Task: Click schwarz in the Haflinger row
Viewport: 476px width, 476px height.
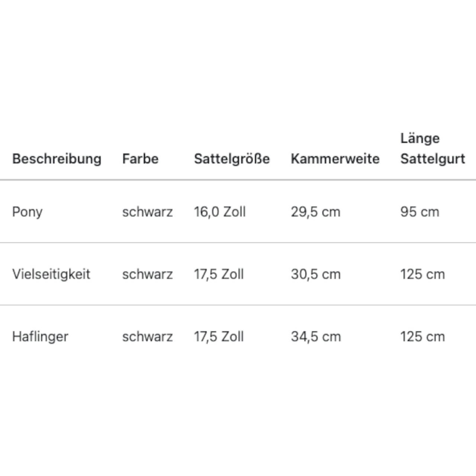Action: click(x=147, y=337)
